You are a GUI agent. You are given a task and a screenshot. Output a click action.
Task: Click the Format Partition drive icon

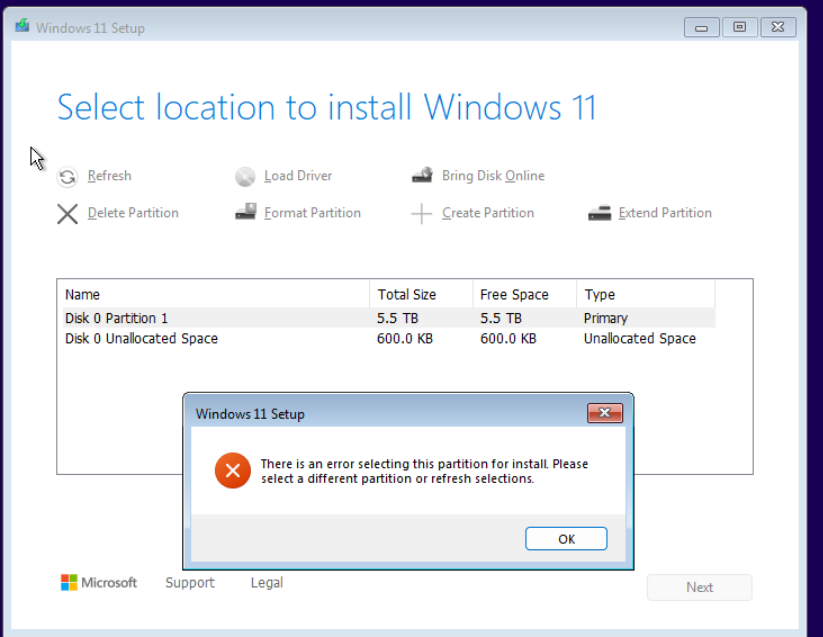[x=245, y=212]
